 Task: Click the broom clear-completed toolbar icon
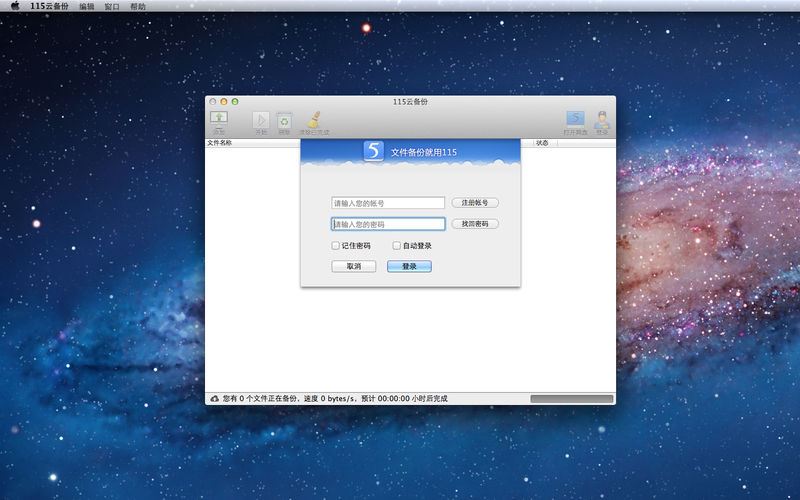click(314, 120)
